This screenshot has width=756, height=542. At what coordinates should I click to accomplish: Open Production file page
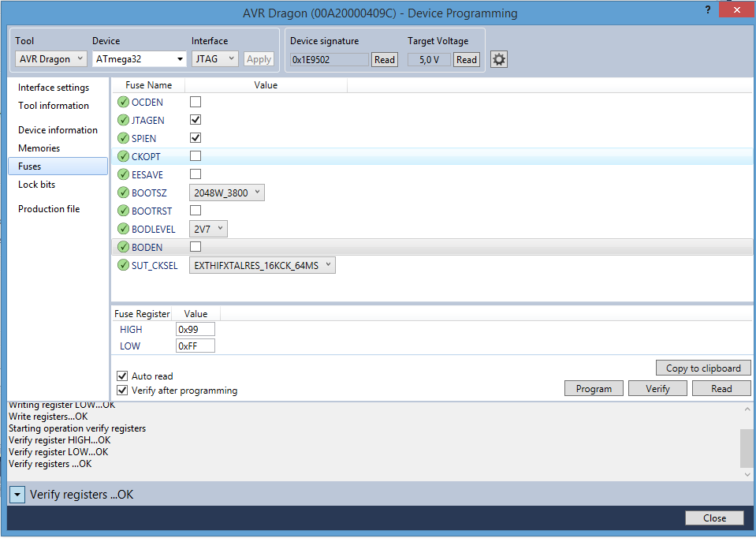[x=49, y=209]
